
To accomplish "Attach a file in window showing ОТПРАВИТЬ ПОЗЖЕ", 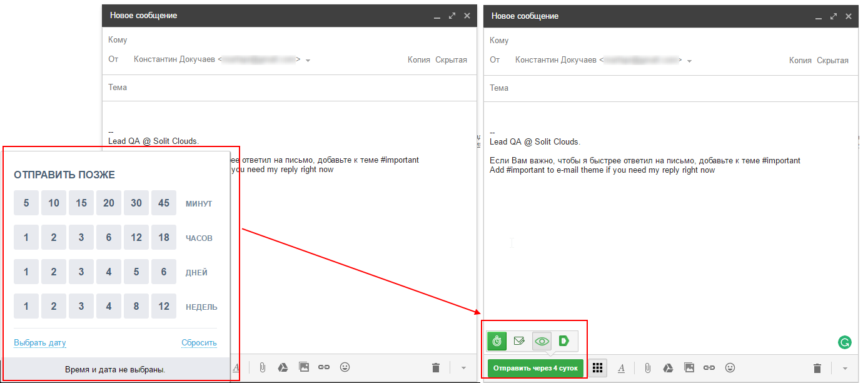I will (263, 367).
